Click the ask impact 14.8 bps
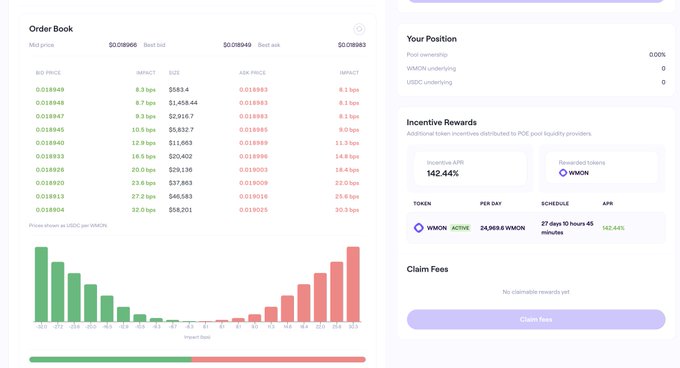 coord(347,156)
